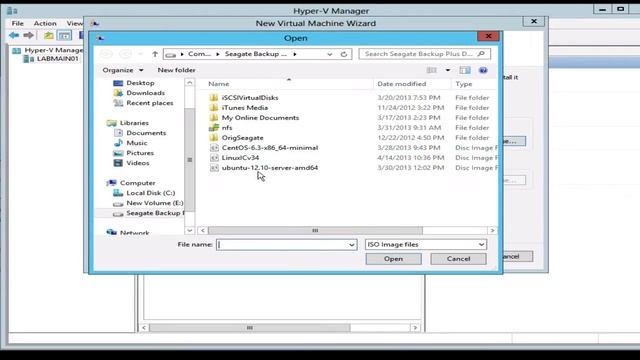Expand the address bar history dropdown
Screen dimensions: 640x360
(330, 54)
